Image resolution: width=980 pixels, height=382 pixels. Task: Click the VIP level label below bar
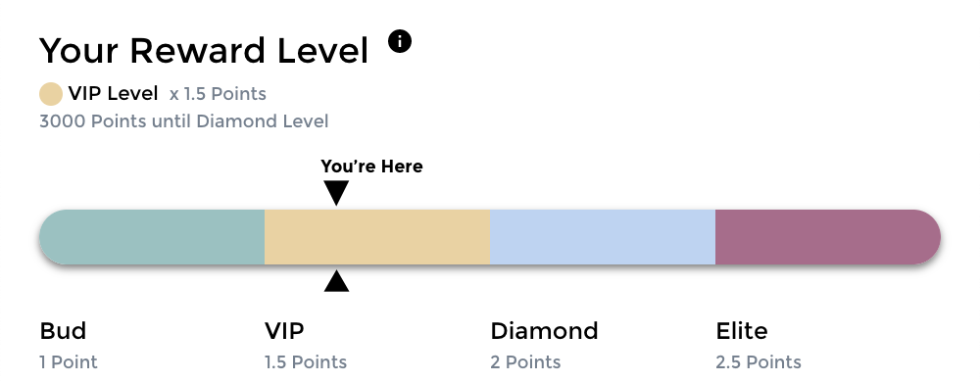[x=284, y=331]
